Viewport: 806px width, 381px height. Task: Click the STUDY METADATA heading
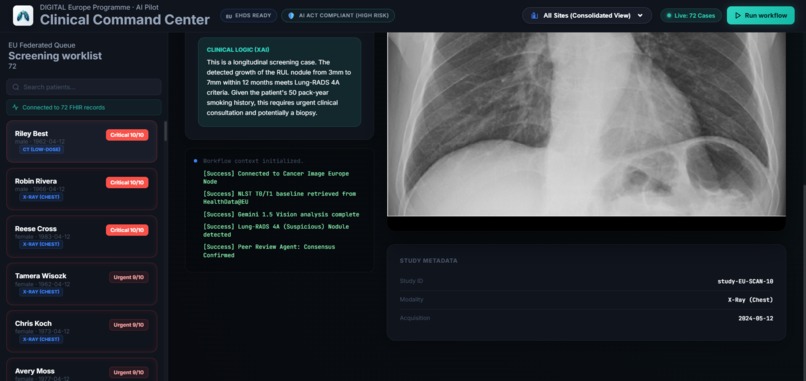(x=428, y=261)
